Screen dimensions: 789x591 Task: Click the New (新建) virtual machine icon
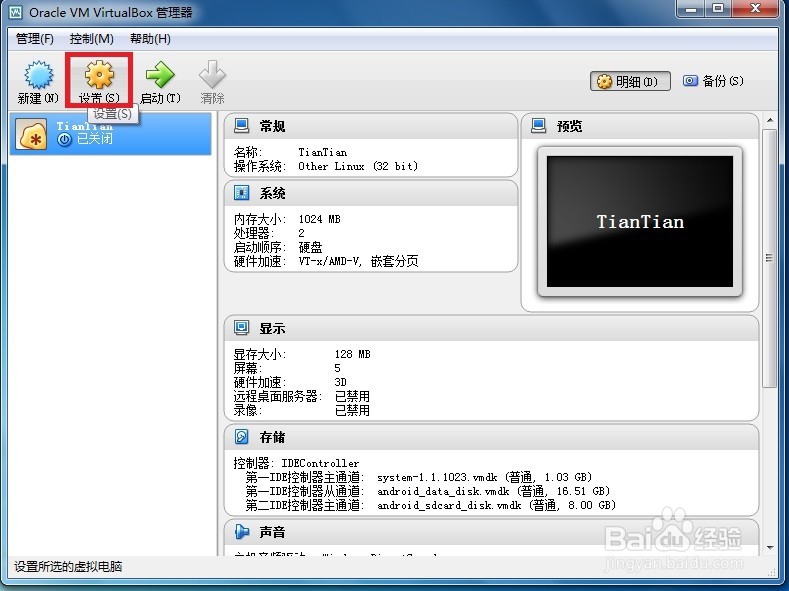(38, 75)
